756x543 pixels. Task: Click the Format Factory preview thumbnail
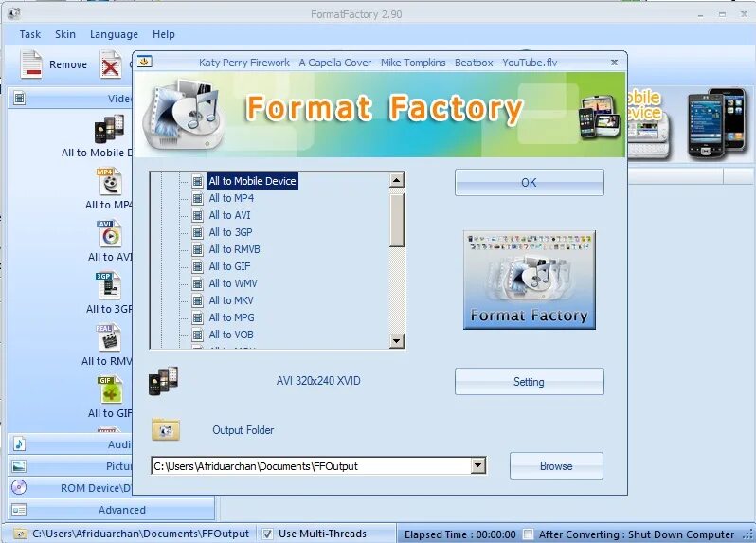(529, 281)
